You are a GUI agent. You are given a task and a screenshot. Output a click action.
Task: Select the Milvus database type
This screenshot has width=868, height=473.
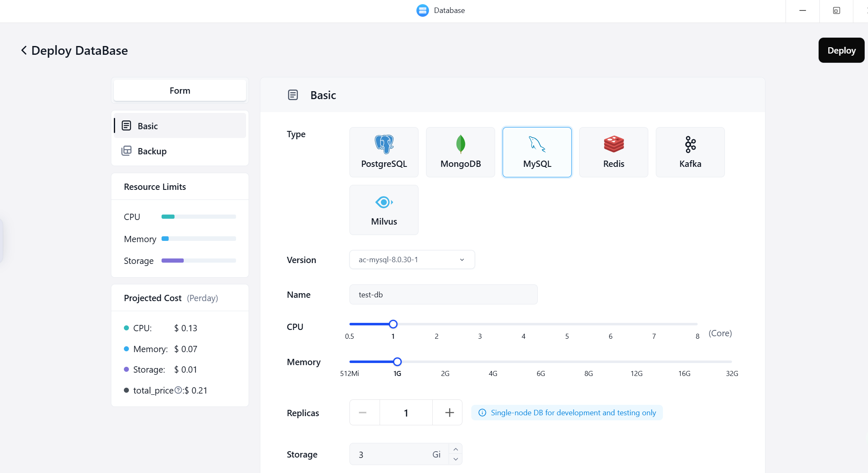[x=384, y=210]
